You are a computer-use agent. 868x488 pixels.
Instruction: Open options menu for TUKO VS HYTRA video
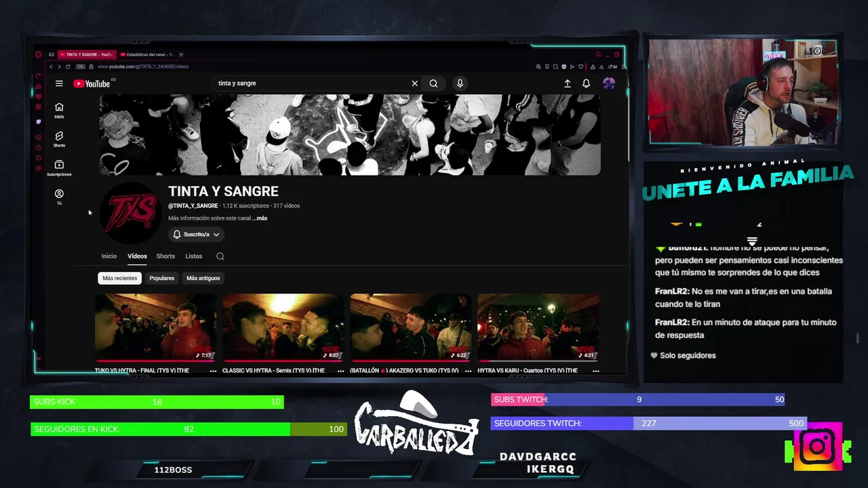point(213,371)
